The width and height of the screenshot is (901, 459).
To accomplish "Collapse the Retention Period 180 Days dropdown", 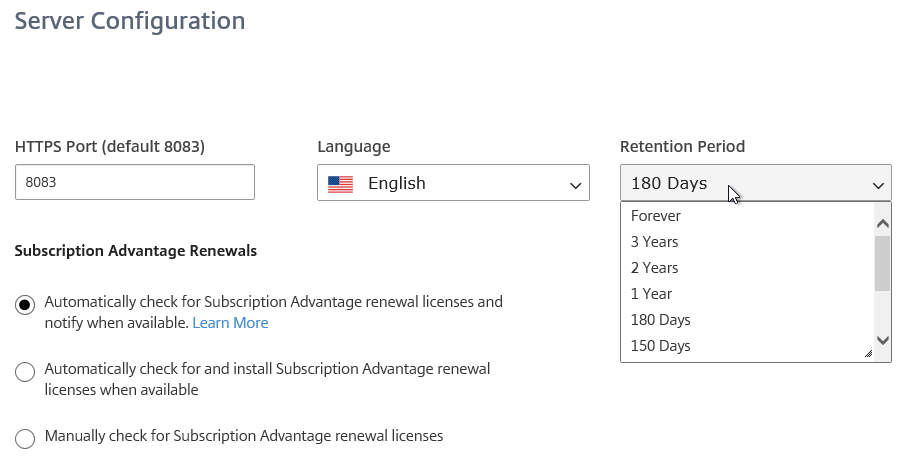I will (756, 183).
